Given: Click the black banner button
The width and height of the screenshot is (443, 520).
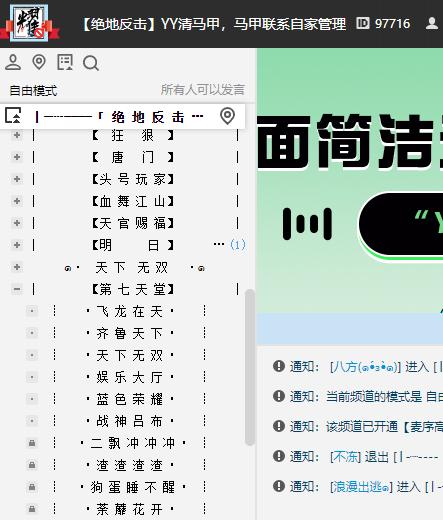Looking at the screenshot, I should (402, 224).
